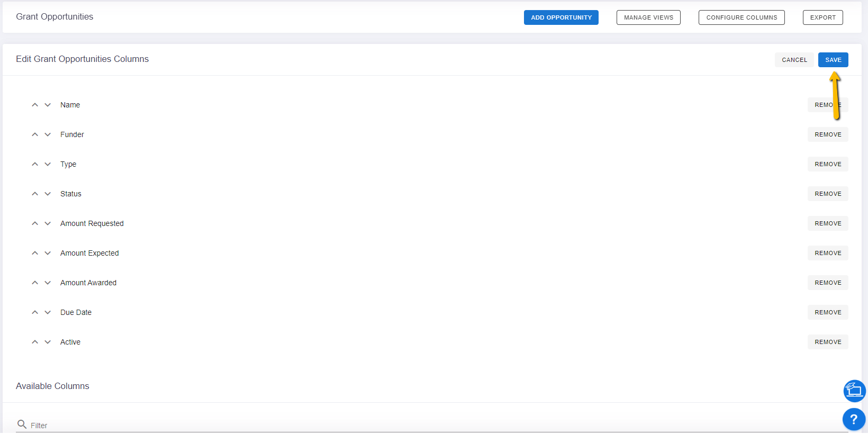Remove the Funder column
868x434 pixels.
pos(828,134)
